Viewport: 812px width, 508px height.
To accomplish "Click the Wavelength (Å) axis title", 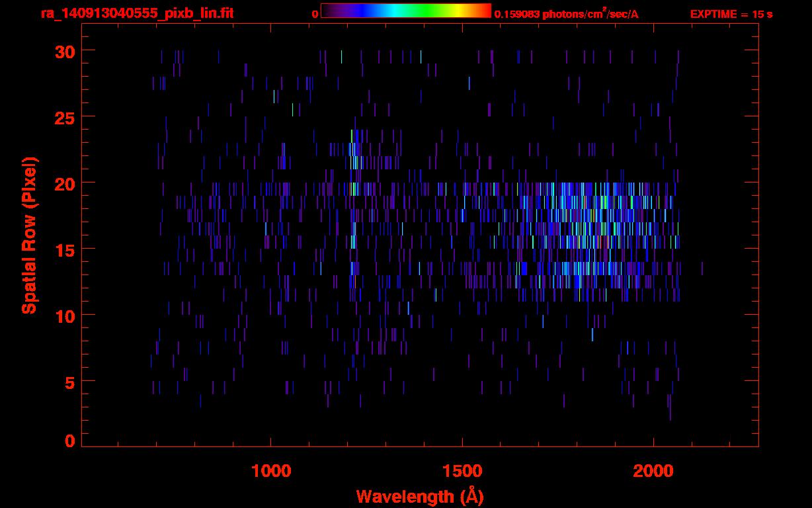I will coord(420,496).
